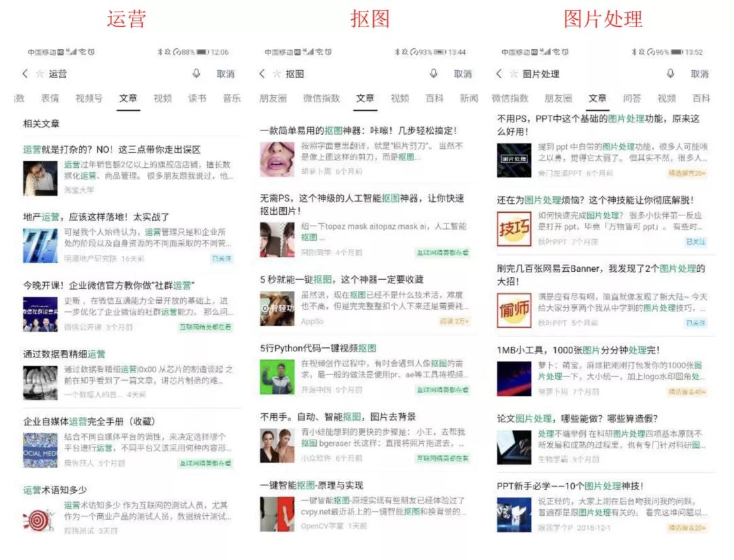Viewport: 734px width, 560px height.
Task: Open article 通过数据看精细运营
Action: point(128,375)
